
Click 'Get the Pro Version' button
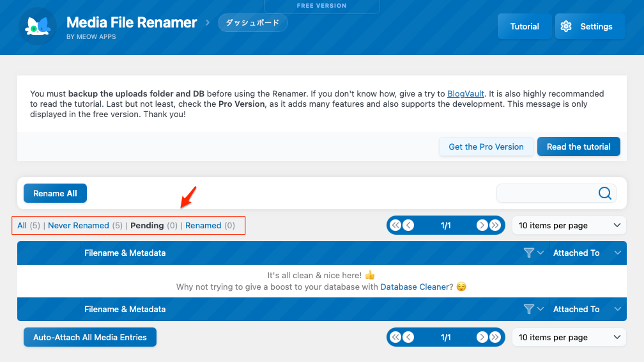click(486, 146)
